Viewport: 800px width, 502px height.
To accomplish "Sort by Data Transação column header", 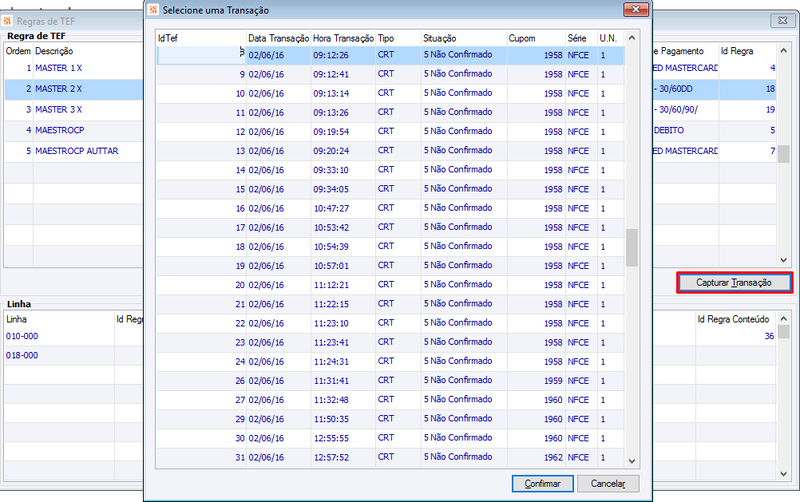I will tap(279, 38).
